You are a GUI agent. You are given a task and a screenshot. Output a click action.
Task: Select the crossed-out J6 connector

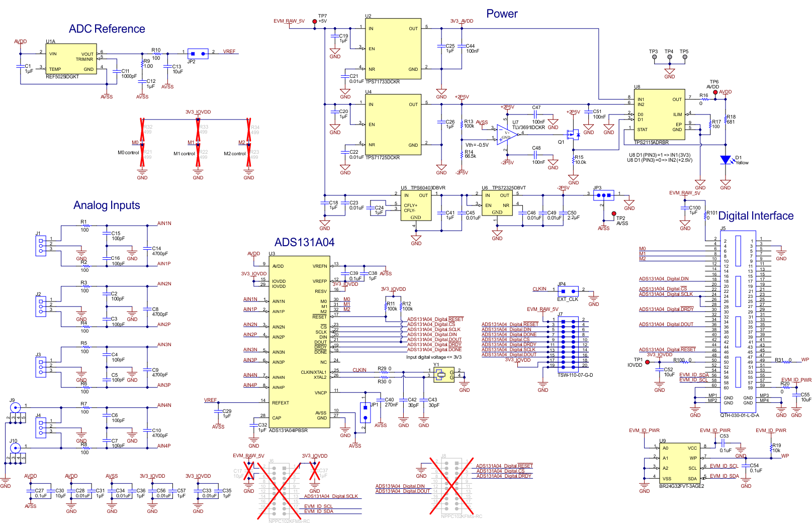tap(279, 491)
